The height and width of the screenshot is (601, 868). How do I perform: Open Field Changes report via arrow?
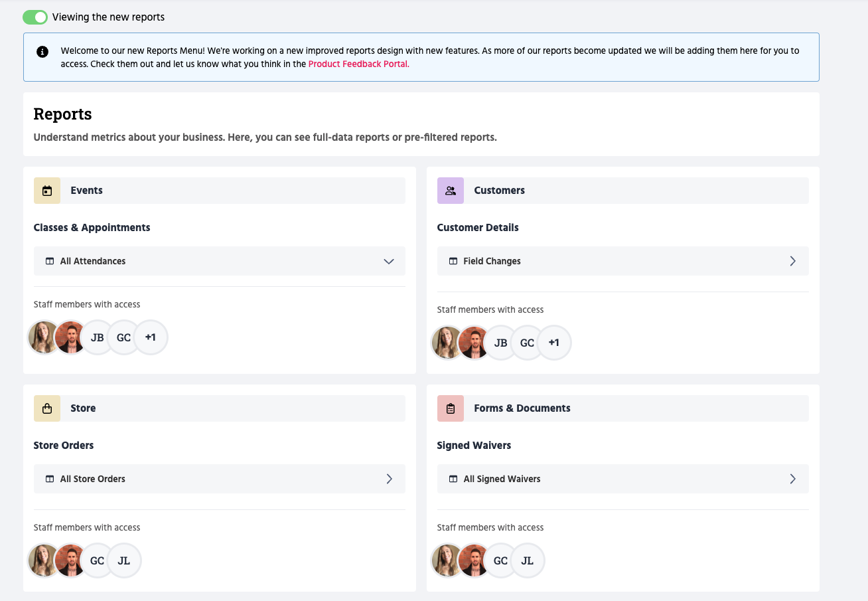tap(792, 261)
